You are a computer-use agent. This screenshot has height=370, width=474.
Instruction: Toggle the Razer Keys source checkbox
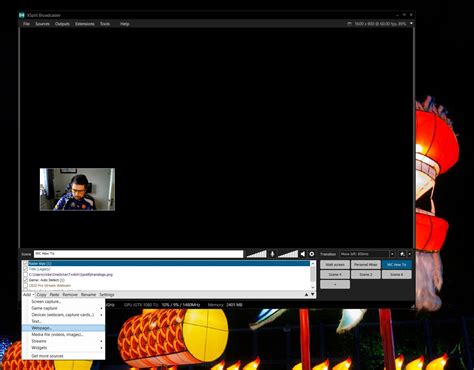[26, 263]
